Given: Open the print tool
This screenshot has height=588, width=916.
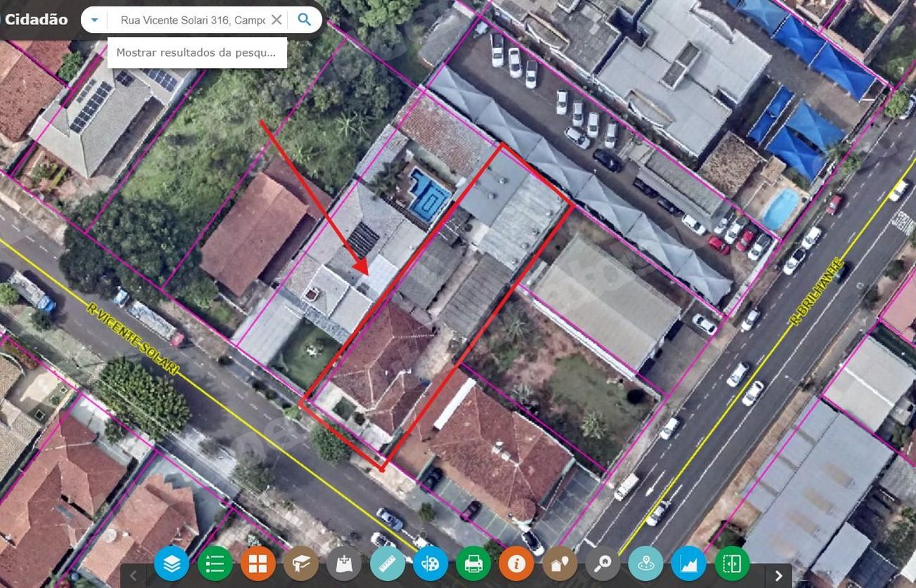Looking at the screenshot, I should click(473, 564).
